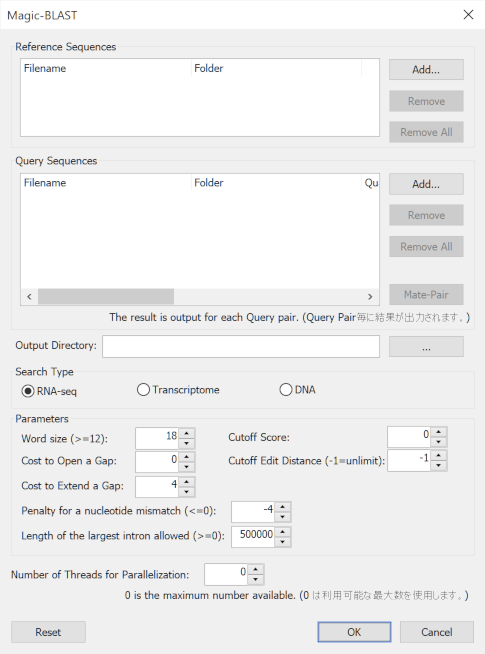The width and height of the screenshot is (485, 654).
Task: Decrease Cost to Open a Gap
Action: click(x=186, y=467)
